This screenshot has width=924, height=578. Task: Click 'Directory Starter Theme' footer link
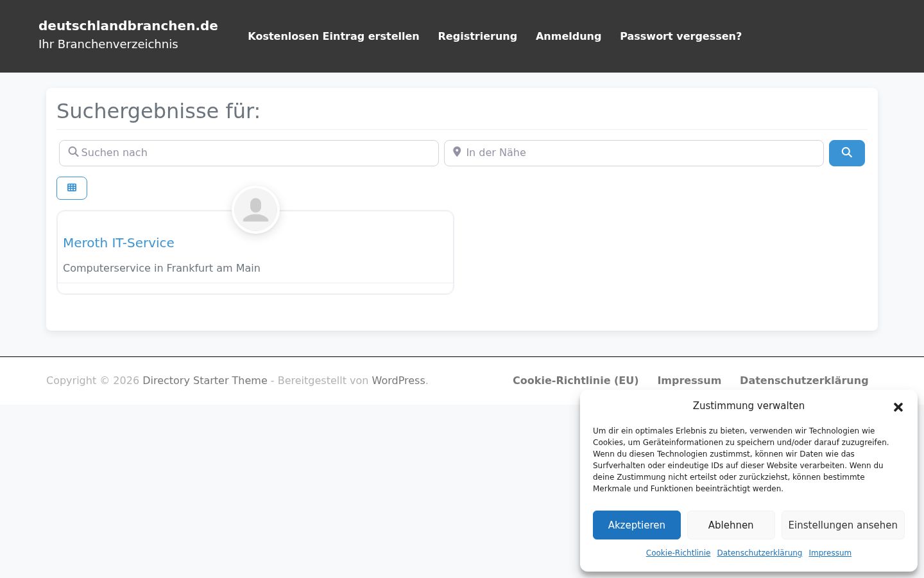click(x=205, y=380)
